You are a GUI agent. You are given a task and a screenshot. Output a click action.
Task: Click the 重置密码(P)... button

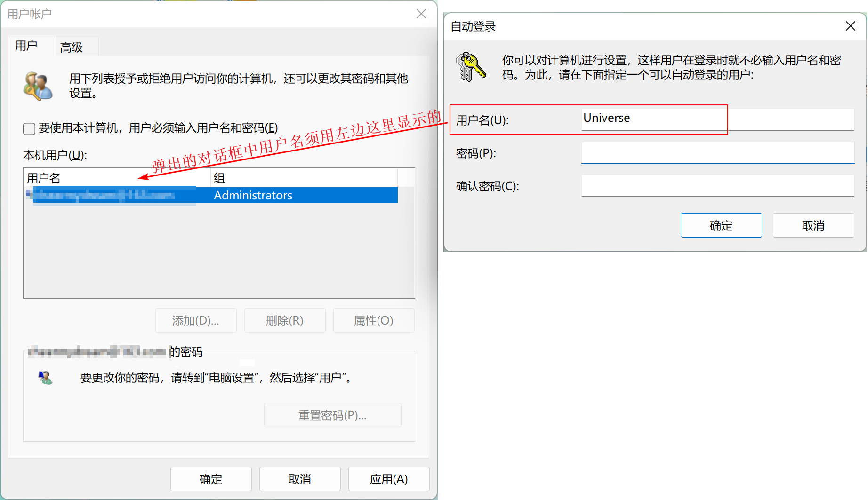[x=333, y=415]
